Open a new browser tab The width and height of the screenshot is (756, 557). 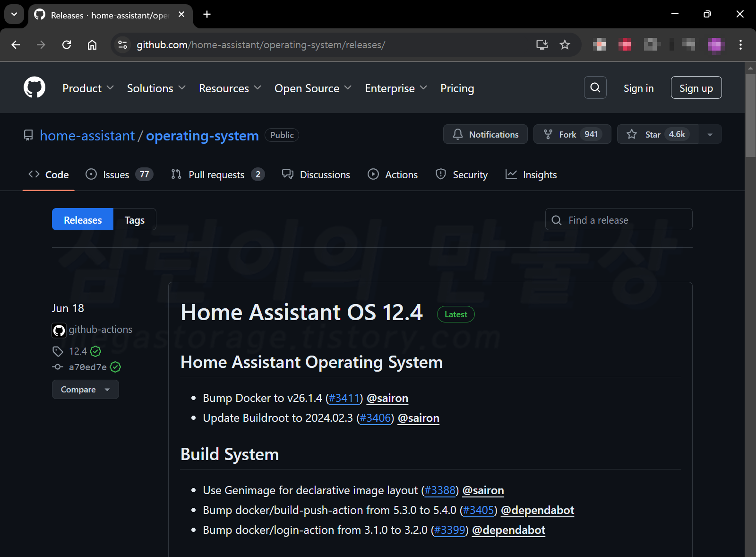coord(207,14)
